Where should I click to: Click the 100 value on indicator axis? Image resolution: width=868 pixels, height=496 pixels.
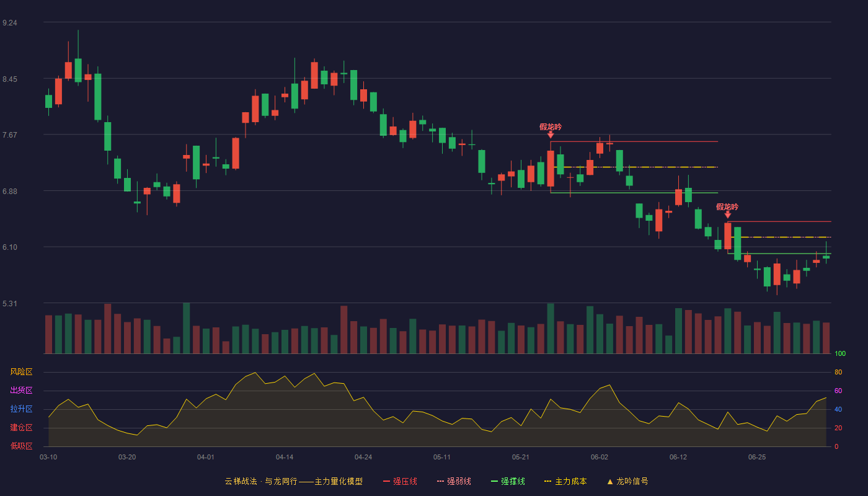tap(840, 354)
